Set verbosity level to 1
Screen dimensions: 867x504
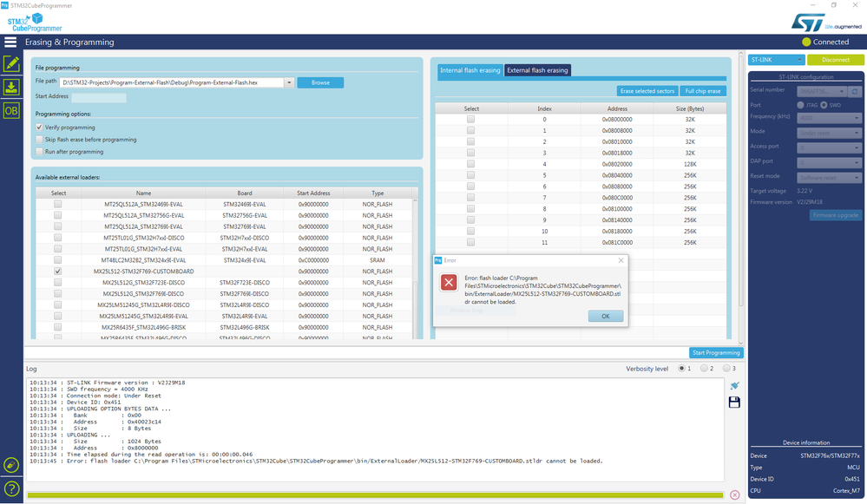pyautogui.click(x=681, y=368)
